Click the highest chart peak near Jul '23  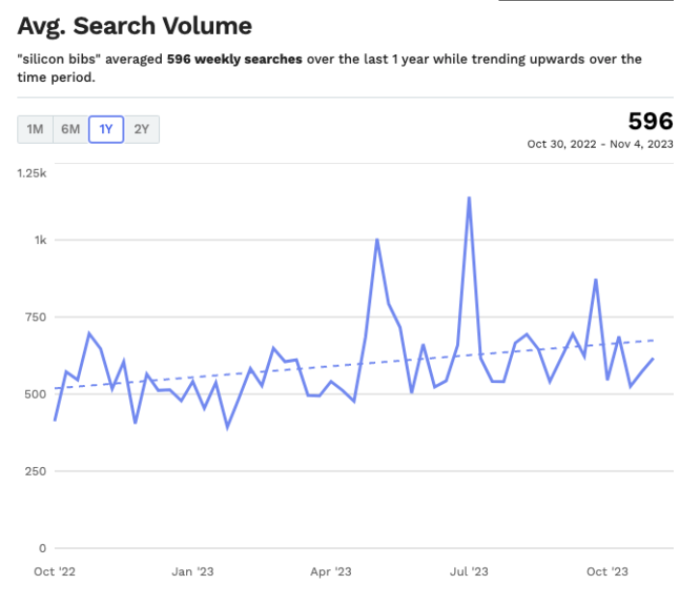coord(469,199)
